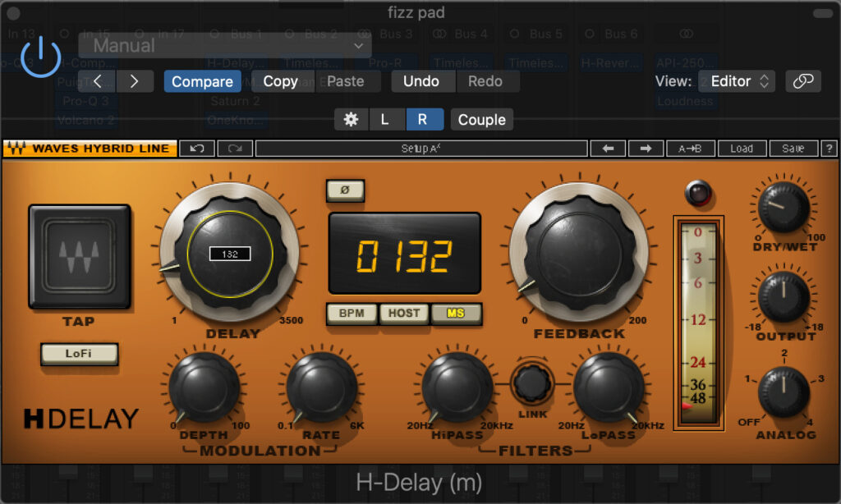Click the link chain icon

coord(803,81)
